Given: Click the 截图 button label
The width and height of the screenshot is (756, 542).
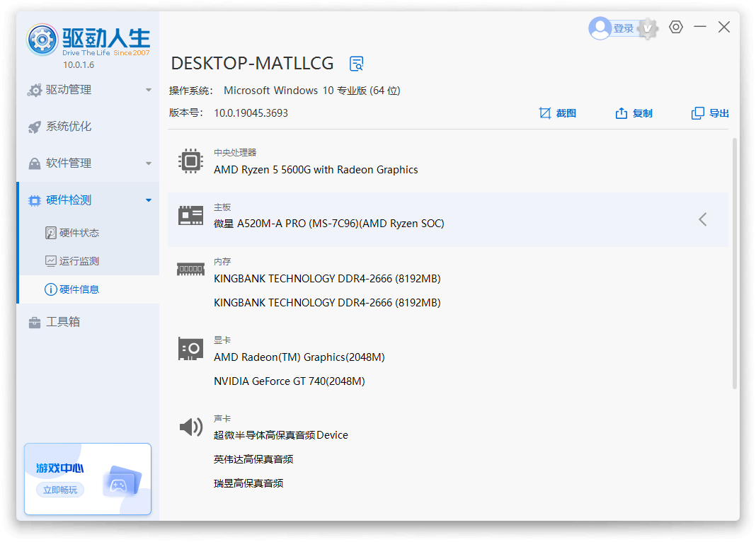Looking at the screenshot, I should 566,113.
